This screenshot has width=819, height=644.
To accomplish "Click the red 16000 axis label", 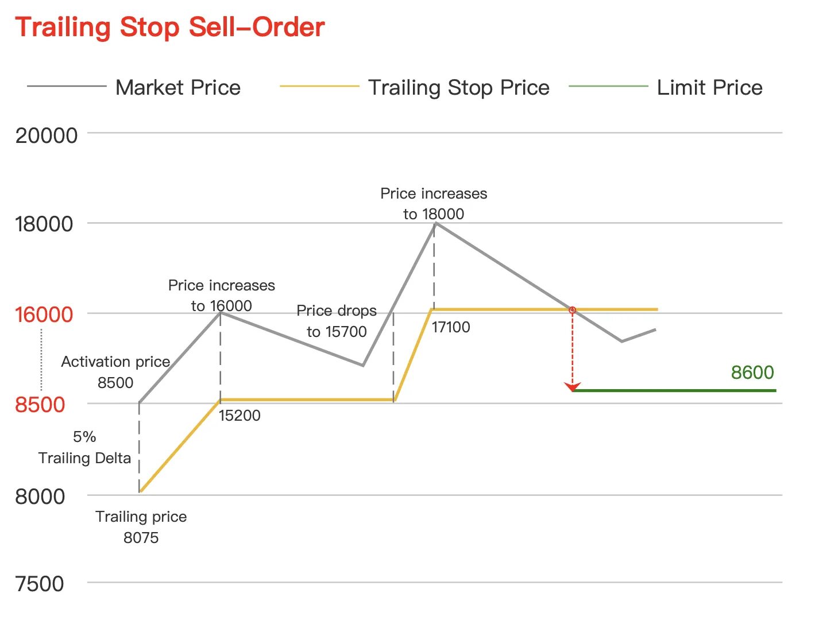I will coord(44,315).
